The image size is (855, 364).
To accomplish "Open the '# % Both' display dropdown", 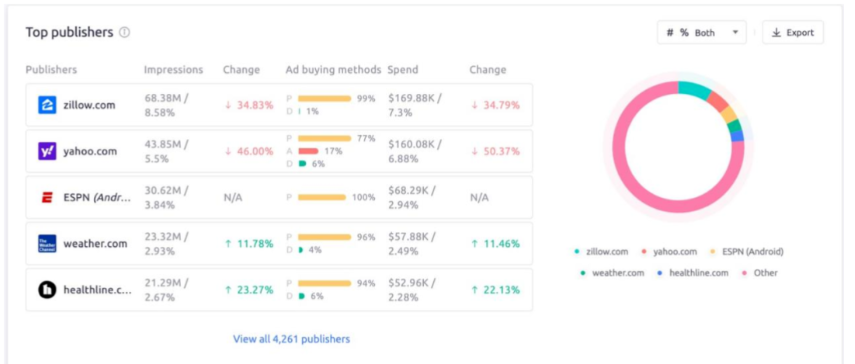I will click(702, 33).
